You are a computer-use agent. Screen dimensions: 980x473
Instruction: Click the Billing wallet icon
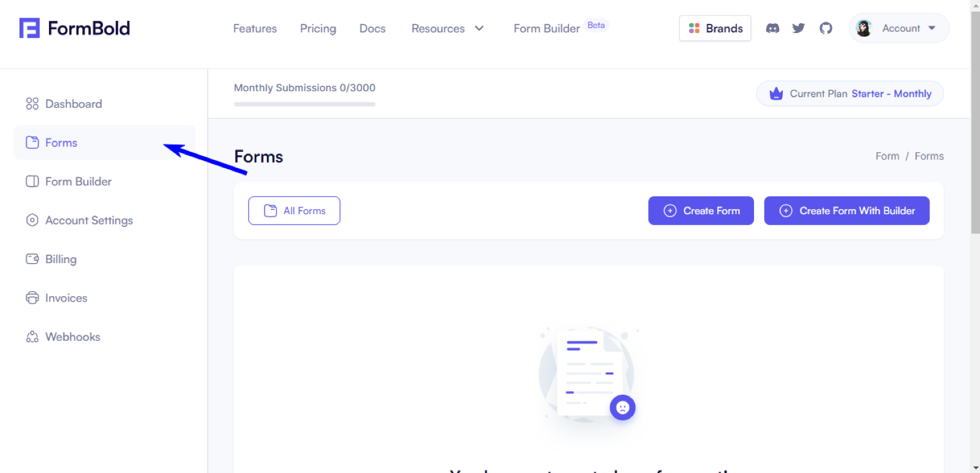point(32,259)
